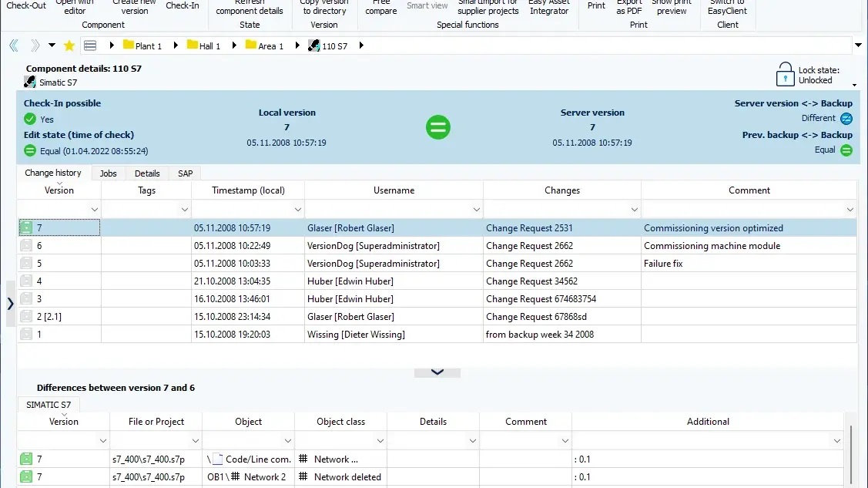Open the Version column filter dropdown
Image resolution: width=868 pixels, height=488 pixels.
coord(95,210)
